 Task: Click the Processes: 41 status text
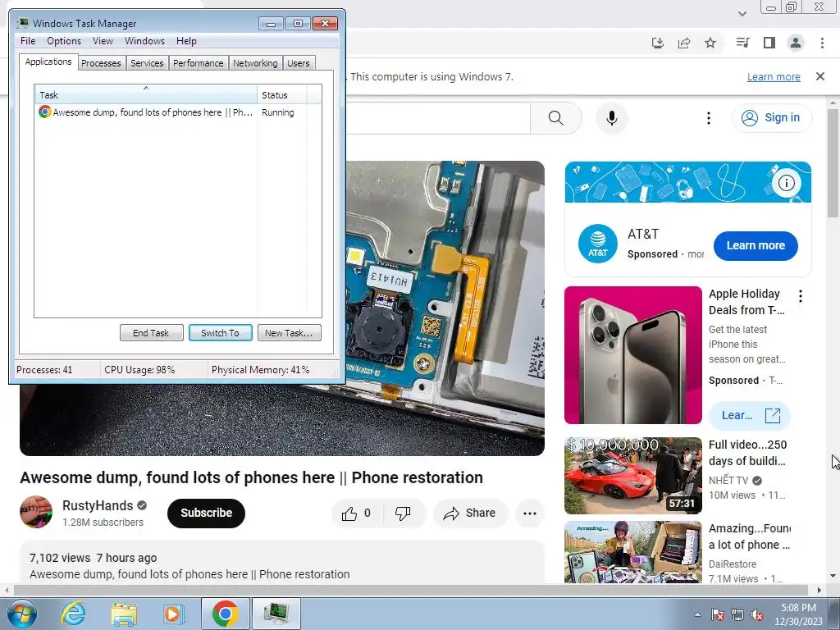[x=44, y=370]
